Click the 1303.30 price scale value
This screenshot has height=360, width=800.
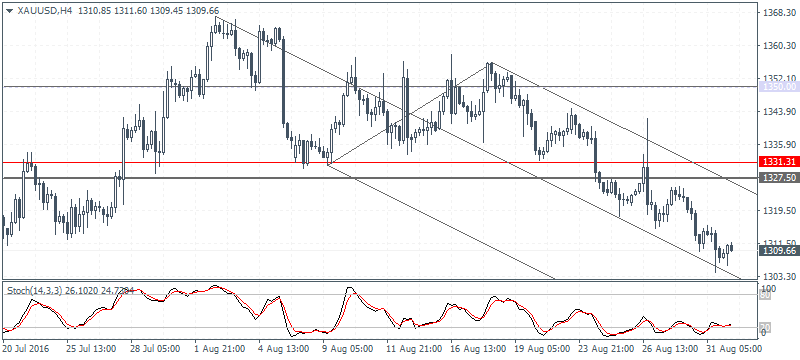click(779, 276)
